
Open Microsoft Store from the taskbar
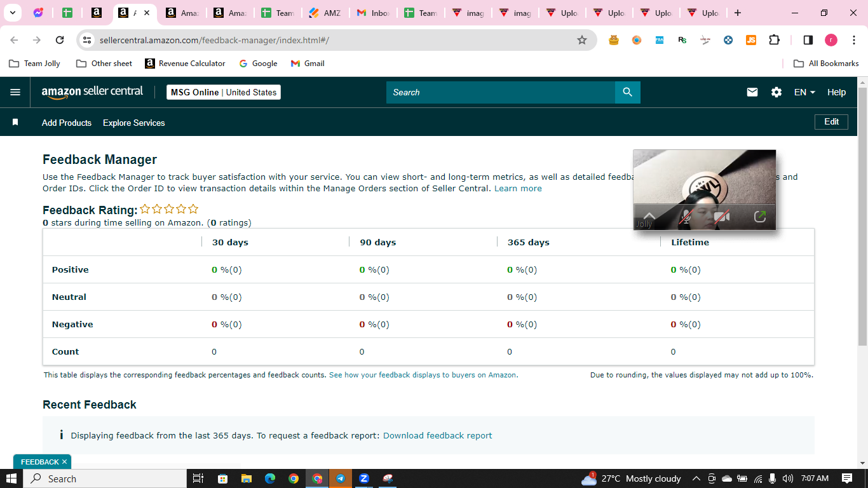pyautogui.click(x=222, y=478)
